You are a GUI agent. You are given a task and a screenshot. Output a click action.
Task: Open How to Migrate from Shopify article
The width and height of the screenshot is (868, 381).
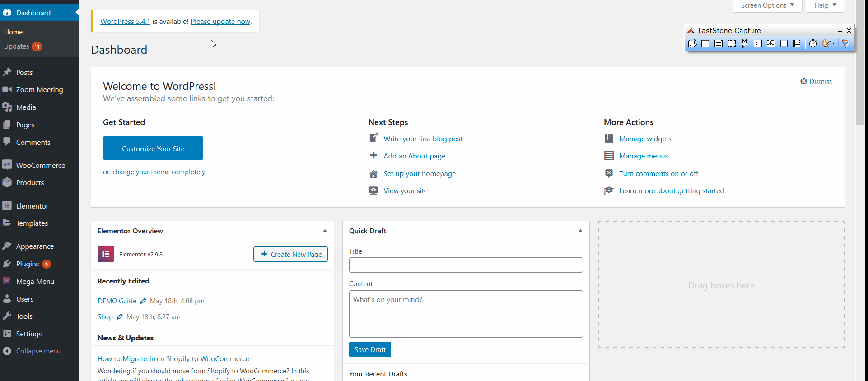pos(173,359)
